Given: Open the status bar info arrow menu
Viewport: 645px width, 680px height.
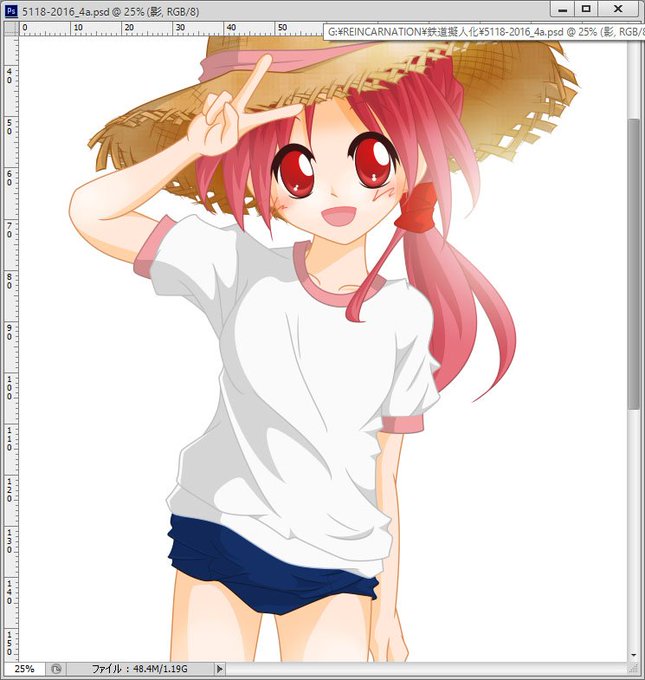Looking at the screenshot, I should (219, 669).
